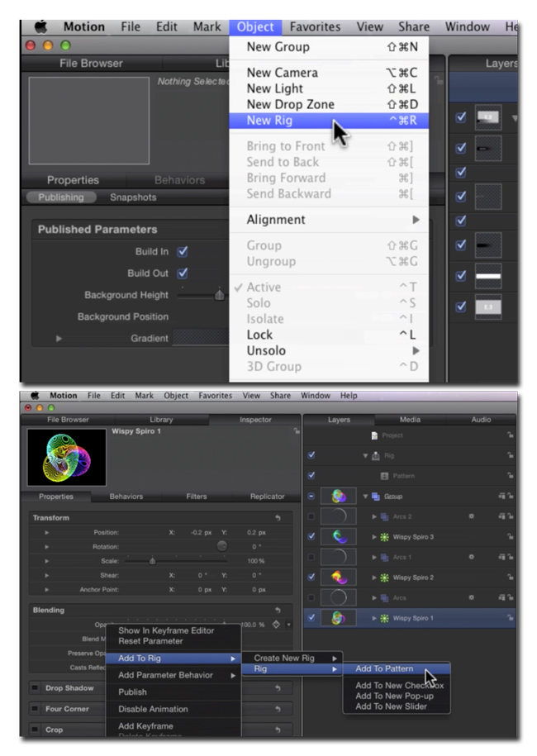Open Alignment submenu in Object menu
Image resolution: width=537 pixels, height=756 pixels.
[329, 220]
